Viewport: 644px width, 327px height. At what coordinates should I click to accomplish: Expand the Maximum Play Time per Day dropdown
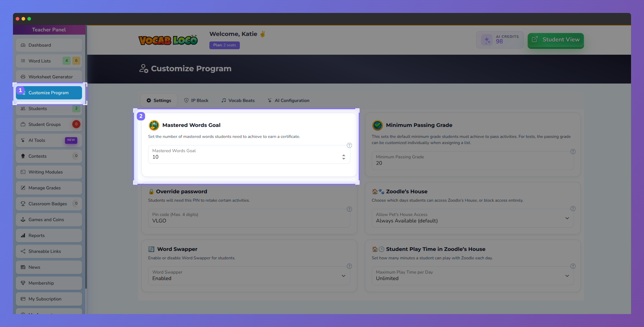coord(473,276)
